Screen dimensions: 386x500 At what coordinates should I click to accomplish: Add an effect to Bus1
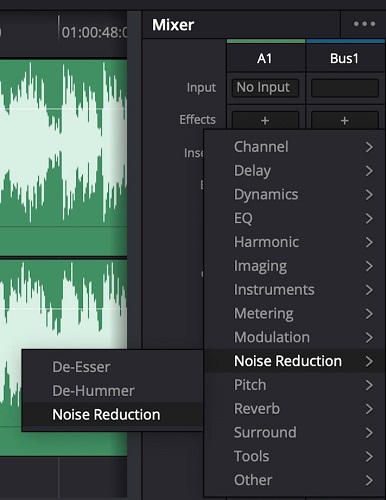345,120
